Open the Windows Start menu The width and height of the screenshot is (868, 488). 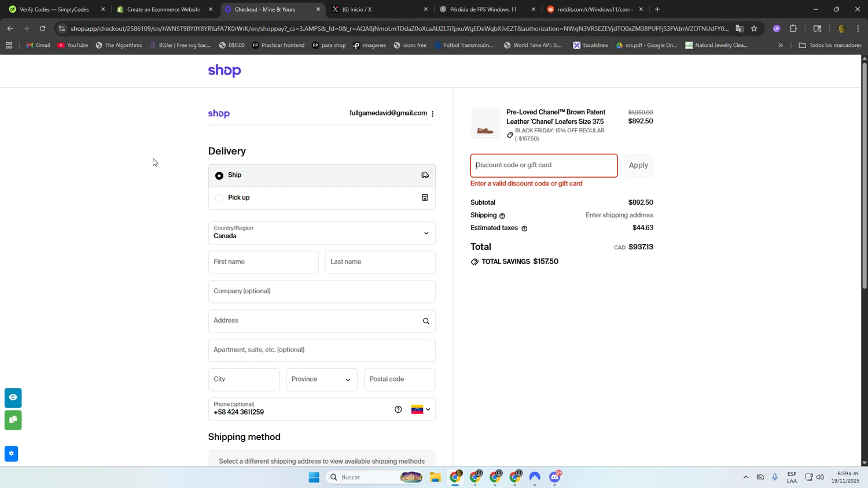coord(314,478)
